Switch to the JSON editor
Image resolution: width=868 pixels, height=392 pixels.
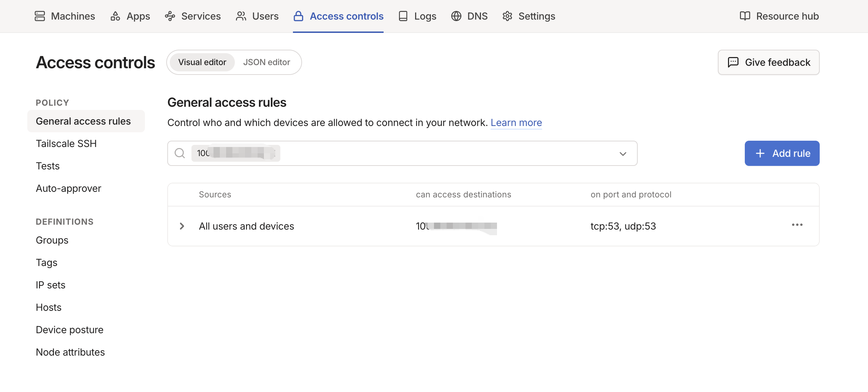(267, 62)
